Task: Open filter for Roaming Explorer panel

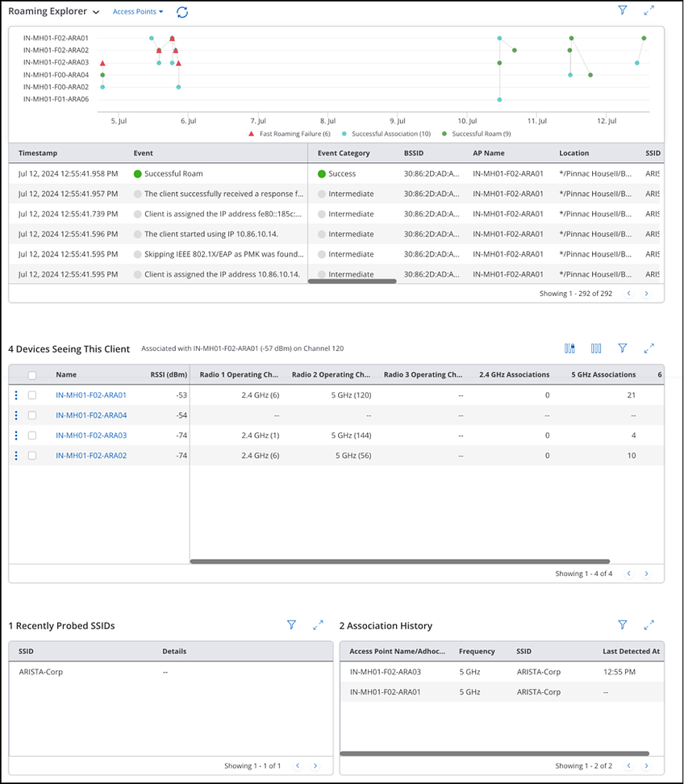Action: pos(623,10)
